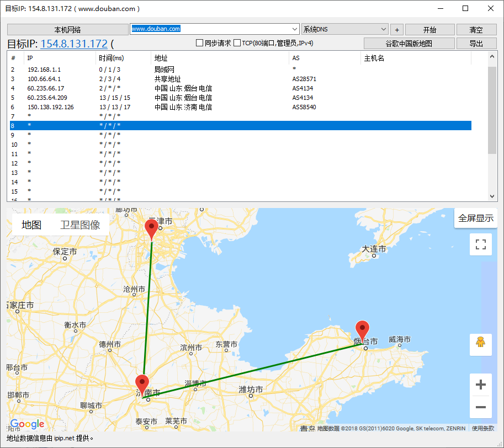Click 局域网 address cell
The height and width of the screenshot is (448, 504).
coord(165,70)
